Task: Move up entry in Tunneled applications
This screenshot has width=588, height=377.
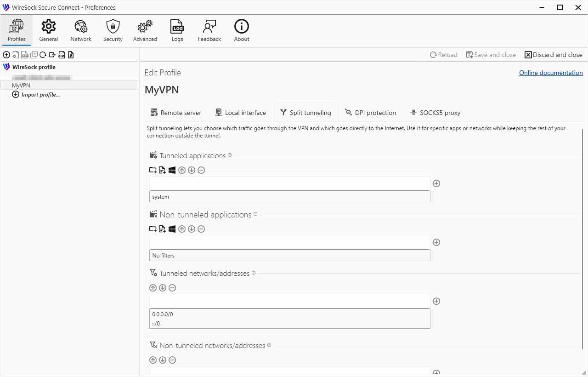Action: tap(182, 170)
